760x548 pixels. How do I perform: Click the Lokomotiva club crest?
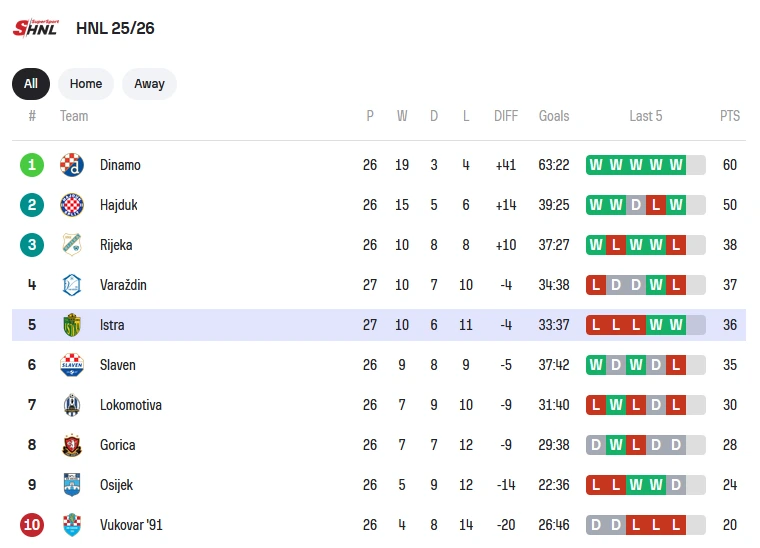tap(72, 405)
